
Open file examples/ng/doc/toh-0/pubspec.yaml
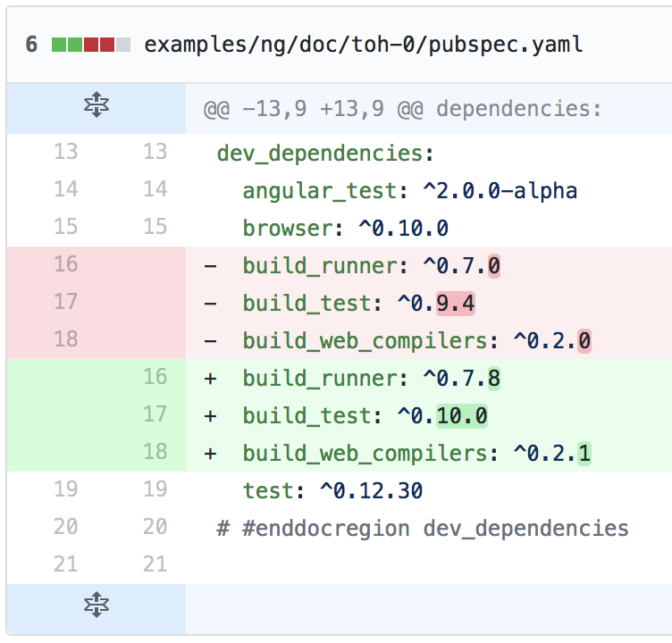pyautogui.click(x=364, y=45)
